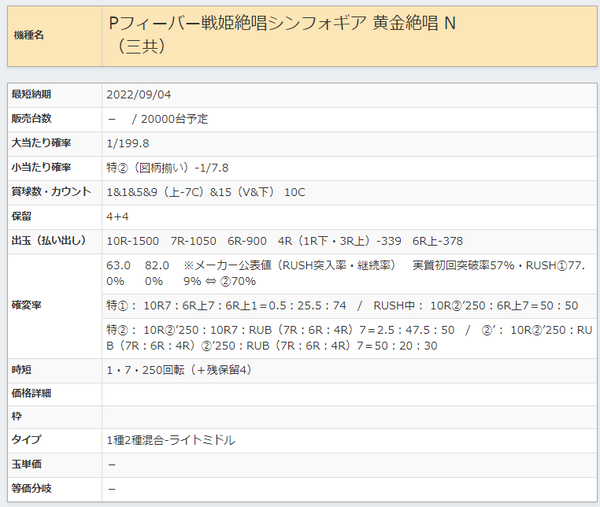
Task: Click the 大当たり確率 label
Action: coord(41,143)
